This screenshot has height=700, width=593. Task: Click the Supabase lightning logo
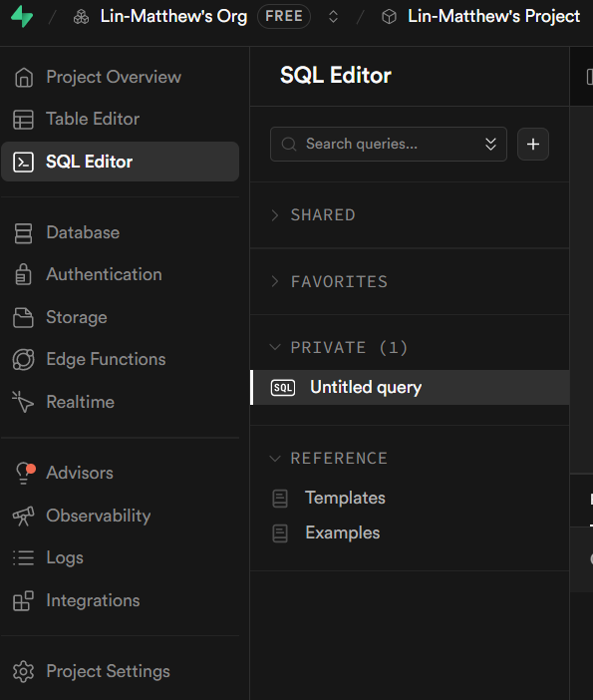[x=22, y=17]
